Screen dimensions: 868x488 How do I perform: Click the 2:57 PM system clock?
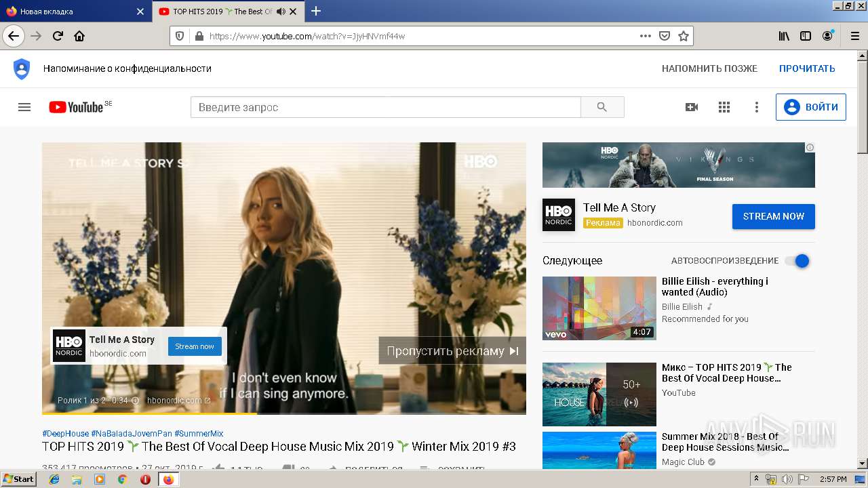(833, 479)
